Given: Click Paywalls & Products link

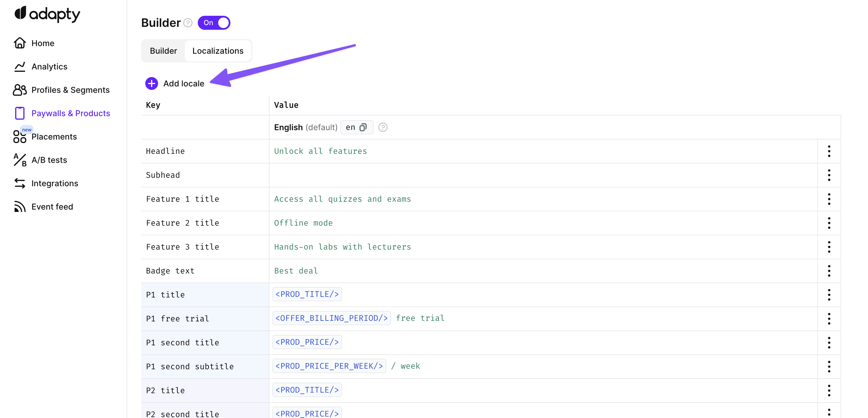Looking at the screenshot, I should point(70,113).
